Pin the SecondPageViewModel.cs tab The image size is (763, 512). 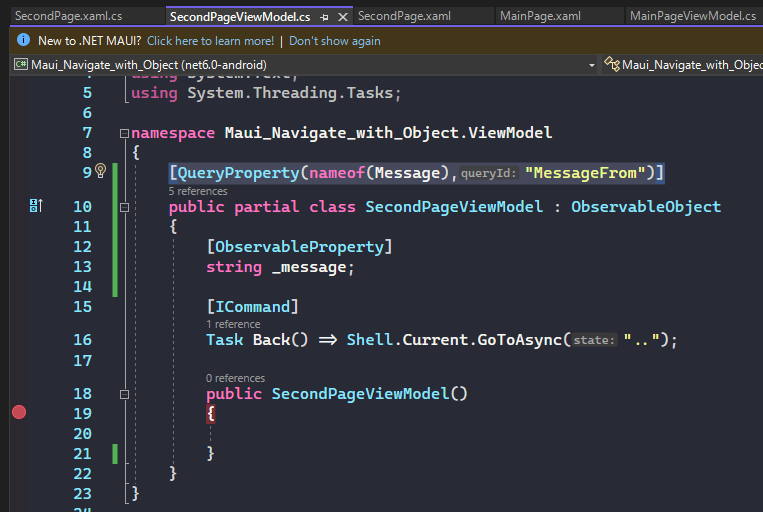(325, 17)
